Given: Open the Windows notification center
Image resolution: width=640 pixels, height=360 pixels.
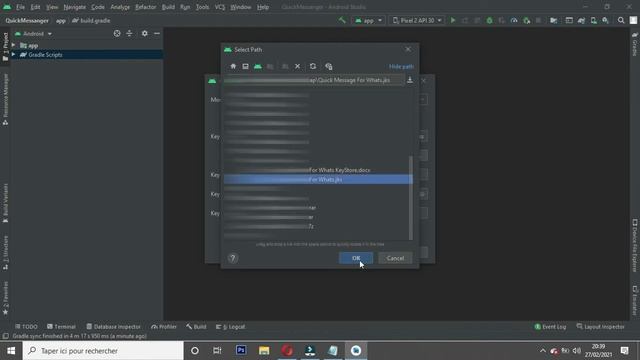Looking at the screenshot, I should pyautogui.click(x=624, y=351).
